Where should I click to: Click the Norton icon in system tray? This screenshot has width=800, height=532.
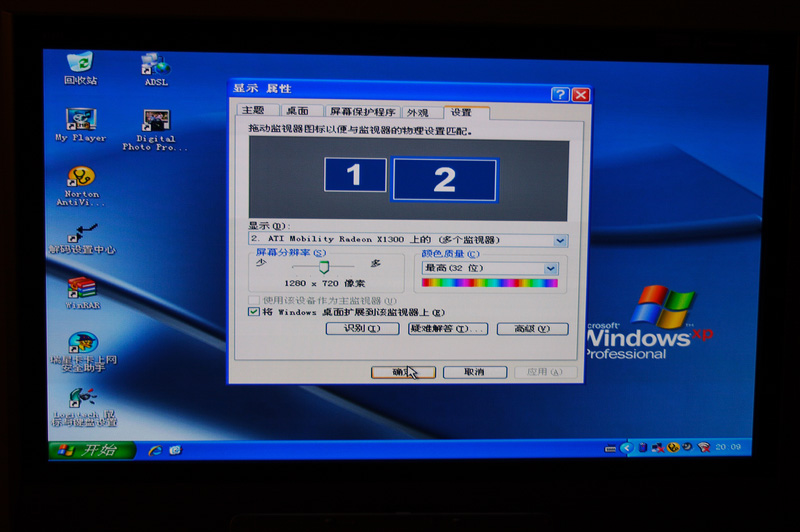point(674,447)
